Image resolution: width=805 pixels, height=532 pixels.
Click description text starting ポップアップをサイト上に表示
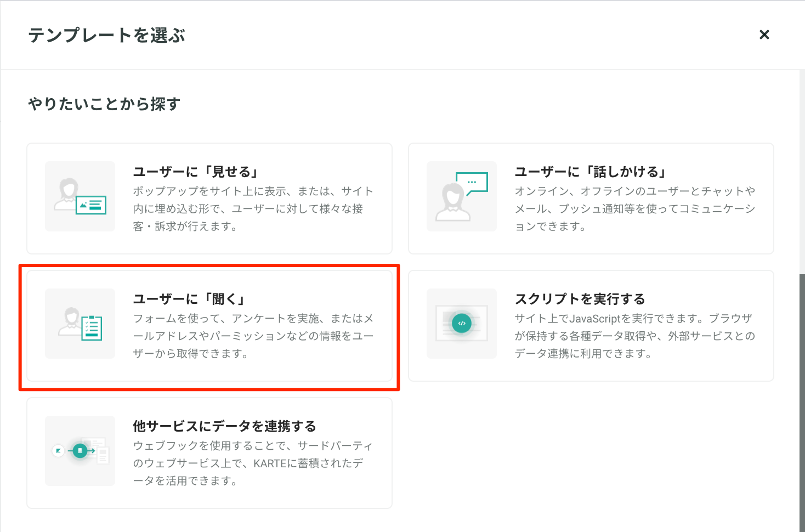pos(253,208)
